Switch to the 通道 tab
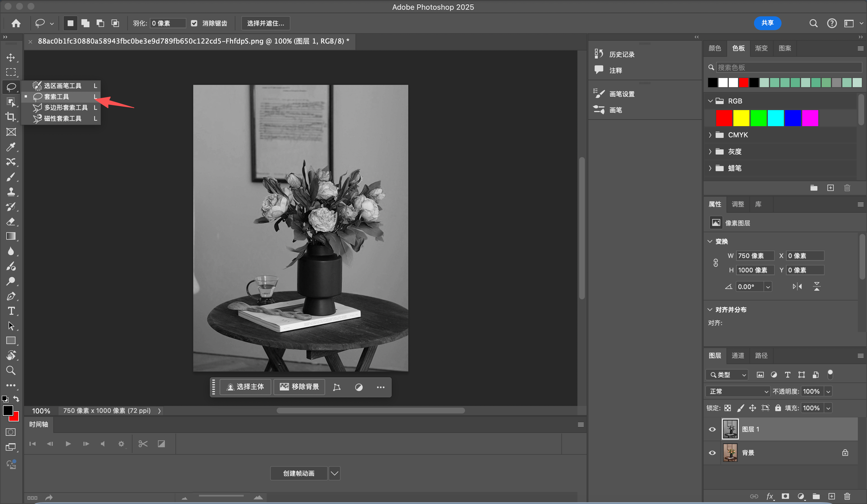Image resolution: width=867 pixels, height=504 pixels. click(738, 355)
